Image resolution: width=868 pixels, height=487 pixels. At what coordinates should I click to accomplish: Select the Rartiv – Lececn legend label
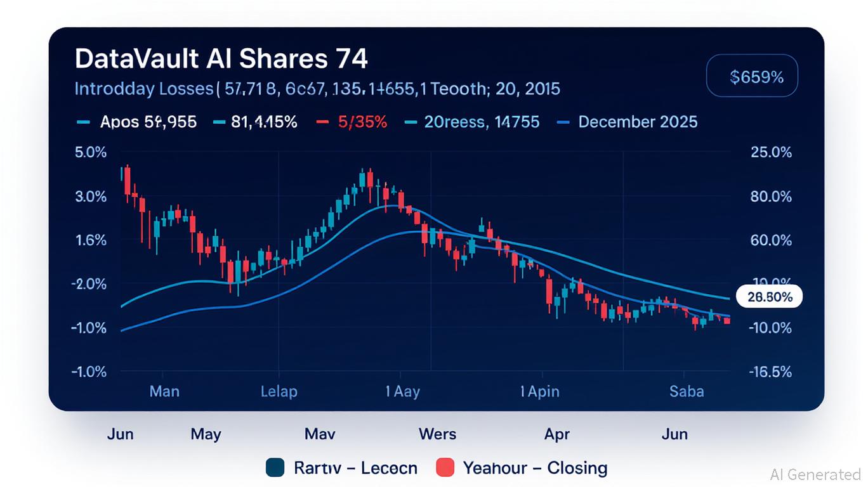tap(355, 468)
